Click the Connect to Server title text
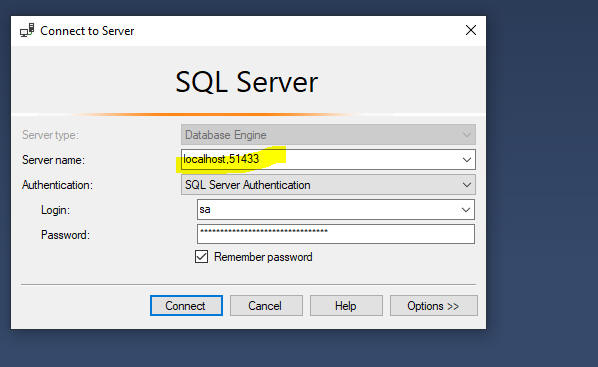Viewport: 598px width, 367px height. [87, 31]
